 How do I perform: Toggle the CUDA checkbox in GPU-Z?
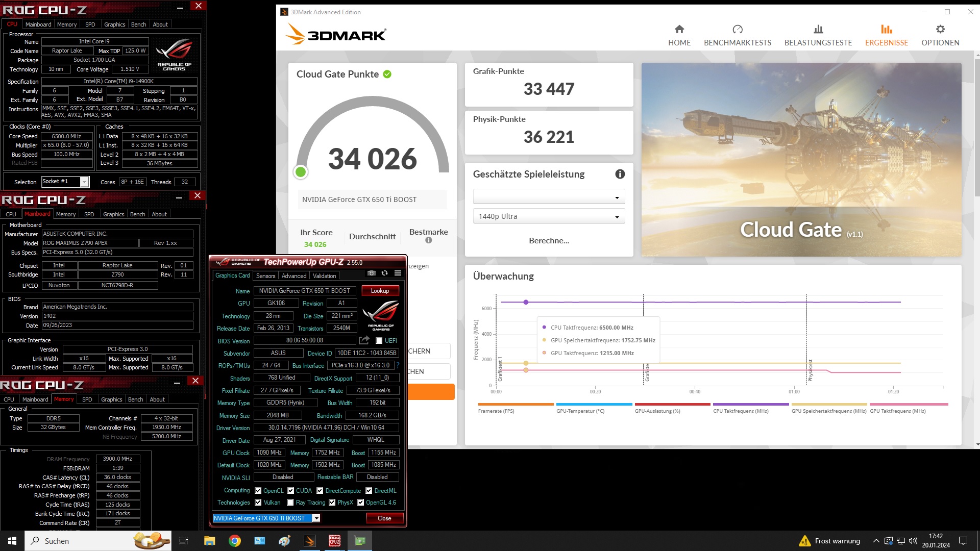tap(291, 491)
